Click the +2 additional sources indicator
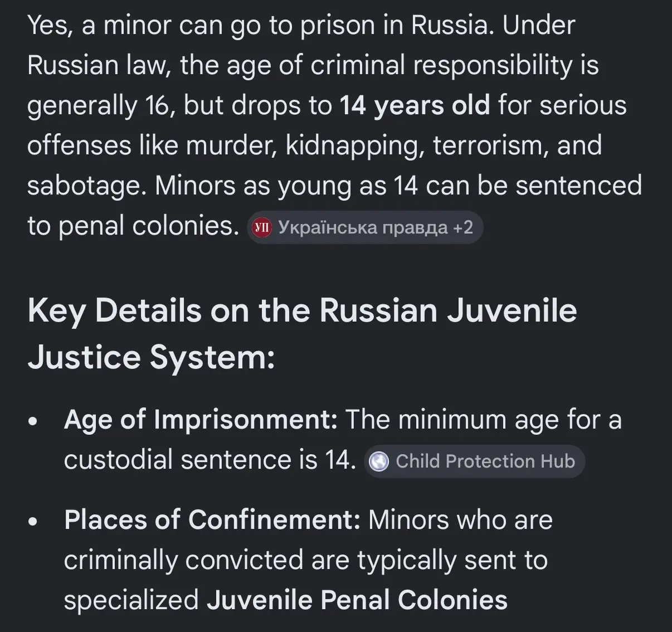This screenshot has width=672, height=632. tap(463, 227)
